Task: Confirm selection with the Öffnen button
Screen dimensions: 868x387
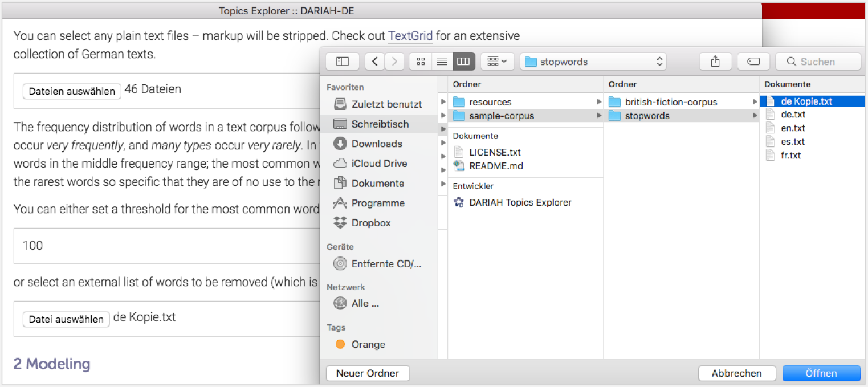Action: coord(821,373)
